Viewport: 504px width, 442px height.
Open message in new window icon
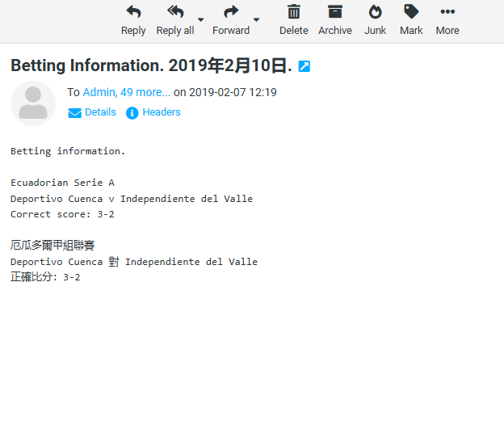pyautogui.click(x=304, y=66)
